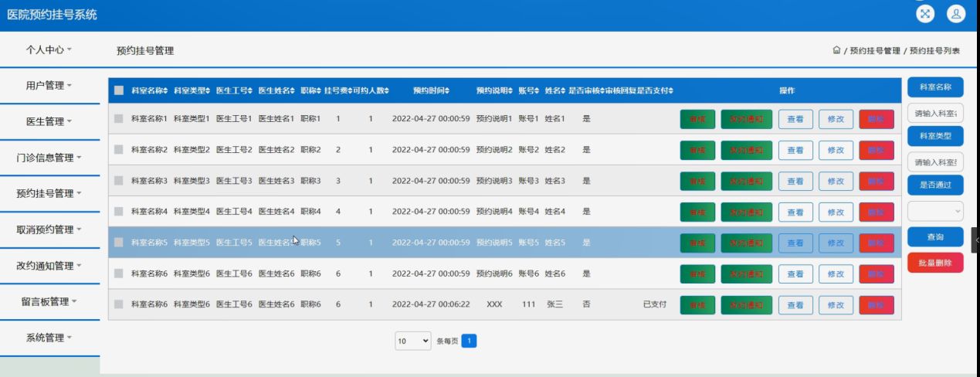Open the 是否通过 filter dropdown

tap(935, 210)
